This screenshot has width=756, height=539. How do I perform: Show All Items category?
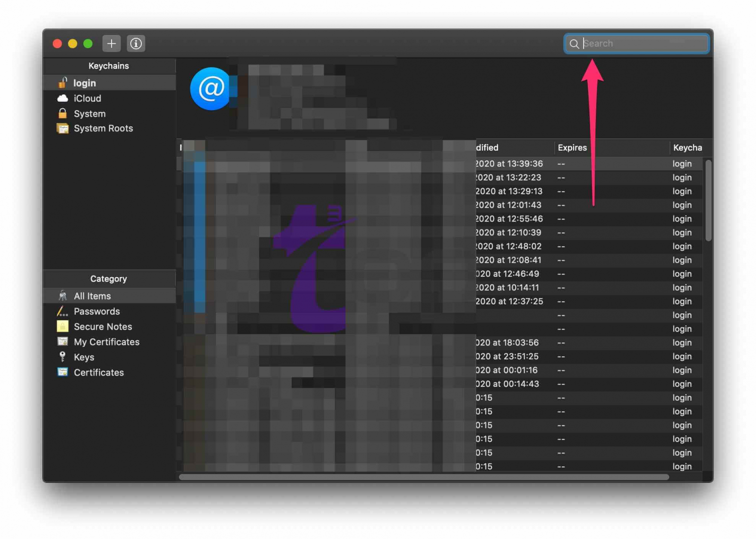92,296
